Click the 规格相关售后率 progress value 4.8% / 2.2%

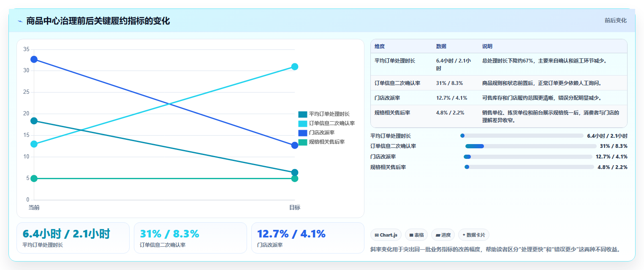pyautogui.click(x=612, y=167)
